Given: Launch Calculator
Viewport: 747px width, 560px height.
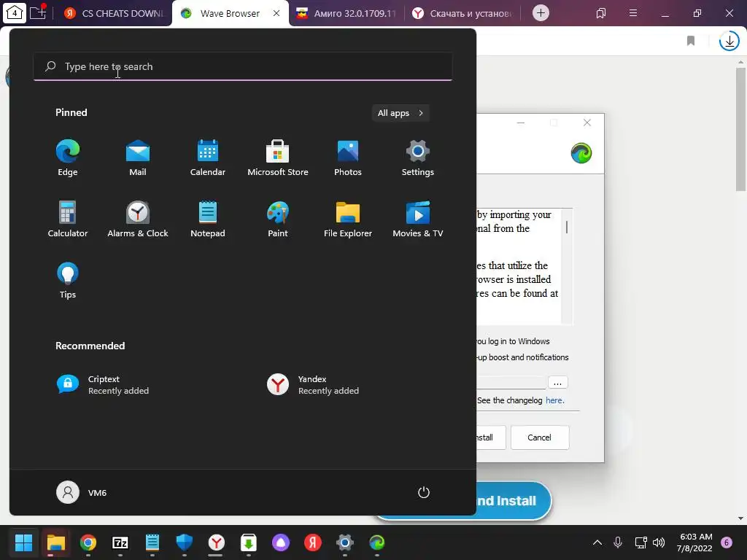Looking at the screenshot, I should [x=68, y=219].
